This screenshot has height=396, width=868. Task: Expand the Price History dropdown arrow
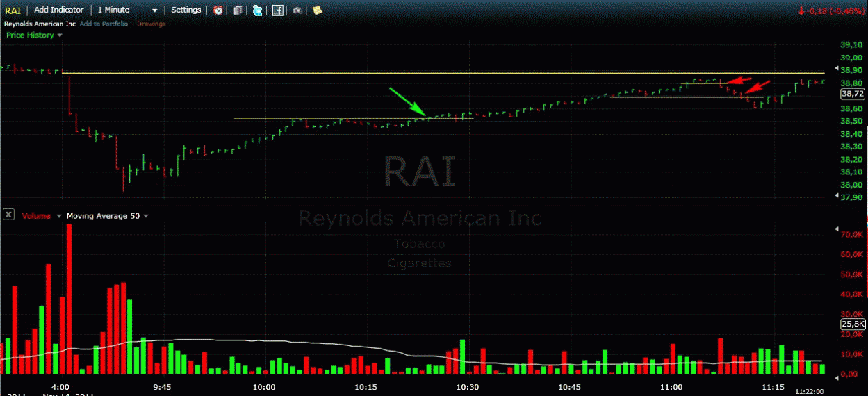tap(60, 35)
